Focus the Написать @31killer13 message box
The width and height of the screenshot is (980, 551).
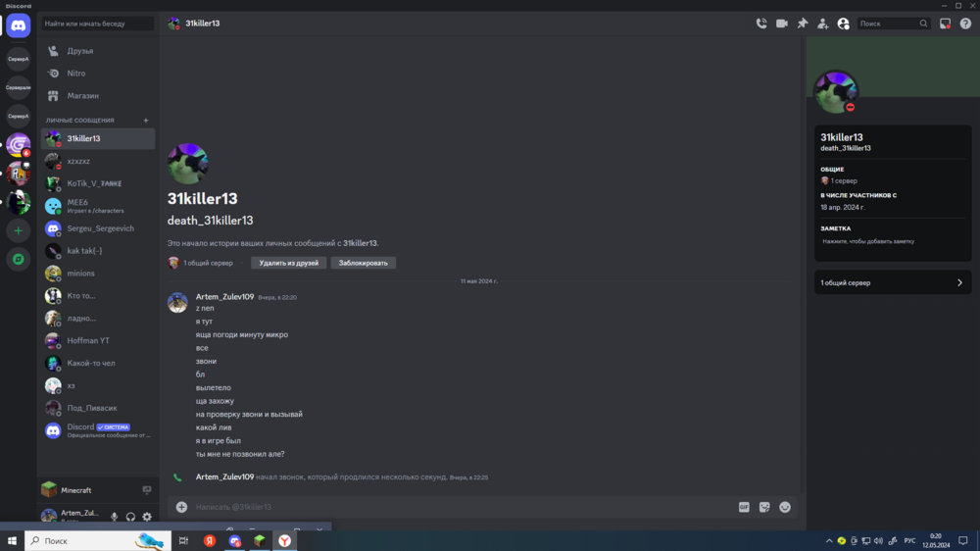click(463, 507)
